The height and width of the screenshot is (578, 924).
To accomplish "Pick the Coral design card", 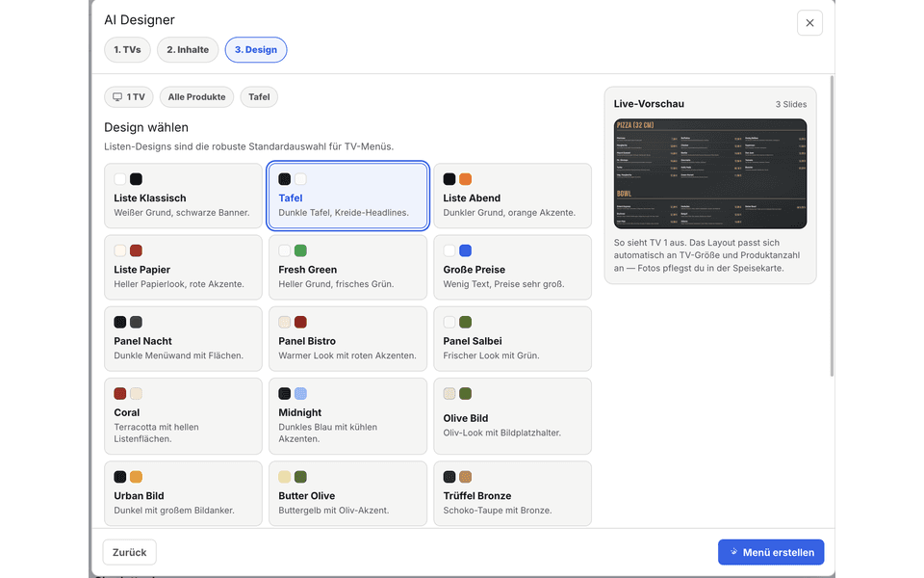I will [183, 416].
